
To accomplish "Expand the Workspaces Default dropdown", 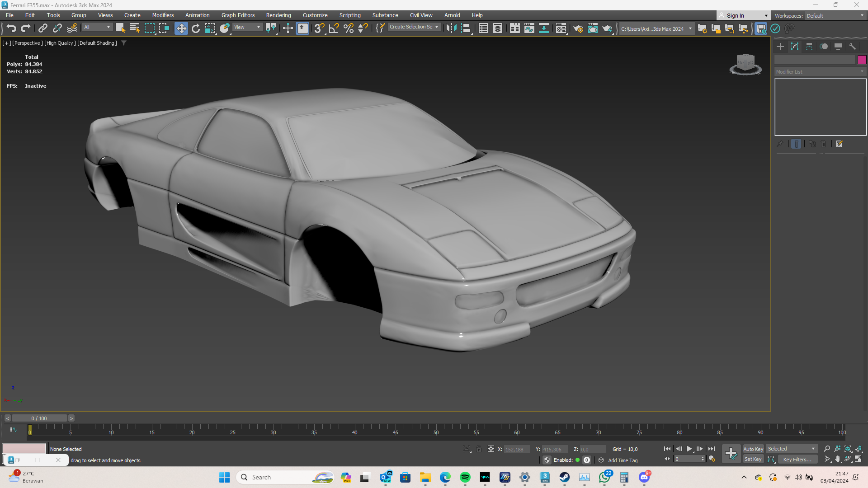I will 835,15.
